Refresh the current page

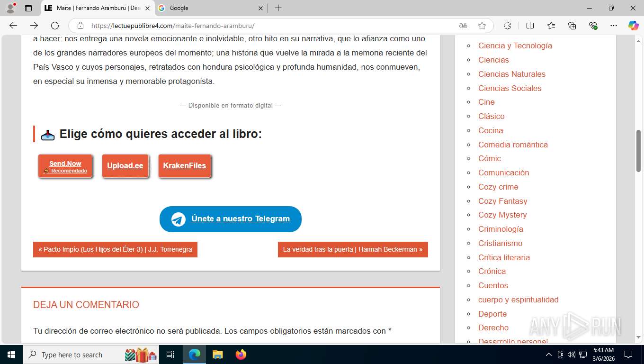[55, 26]
